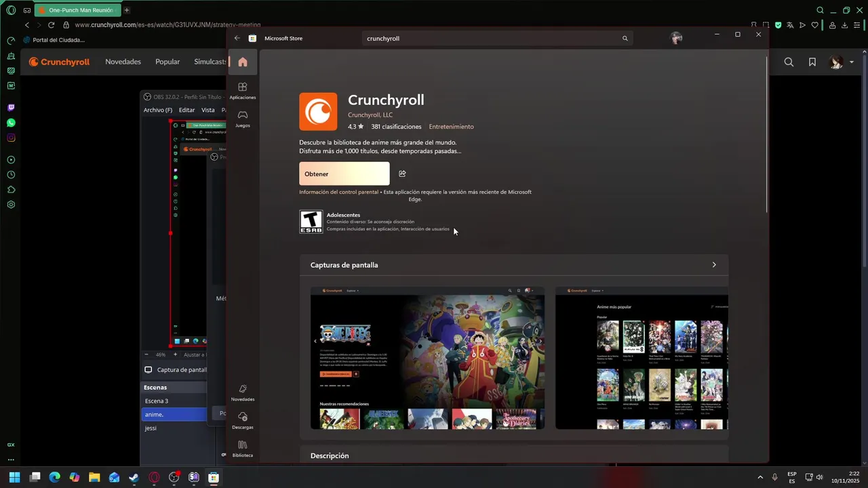Open Novedades in the Store sidebar
The width and height of the screenshot is (868, 488).
tap(243, 393)
